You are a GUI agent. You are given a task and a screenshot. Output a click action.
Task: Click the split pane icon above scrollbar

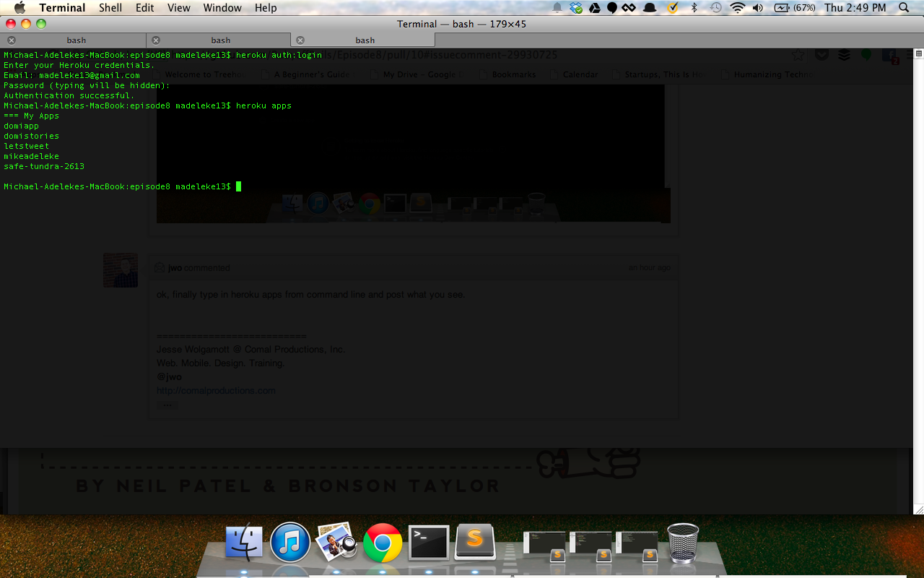(x=918, y=53)
